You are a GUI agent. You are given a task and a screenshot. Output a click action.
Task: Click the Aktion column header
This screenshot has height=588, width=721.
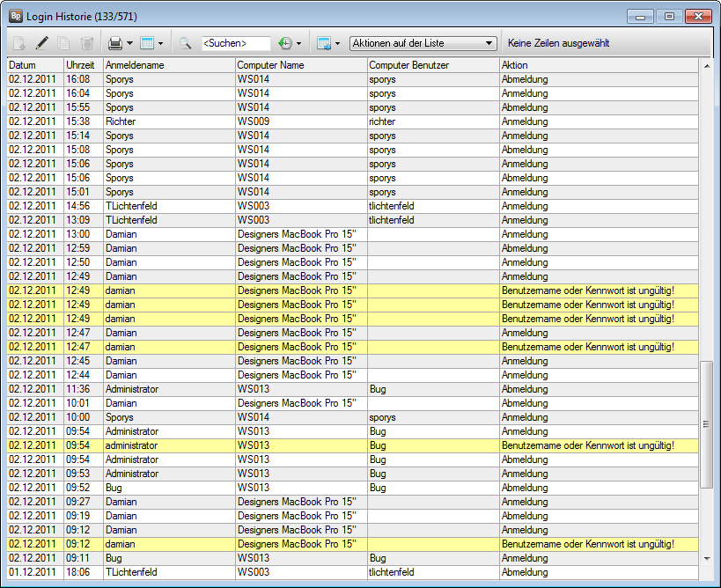(x=599, y=65)
